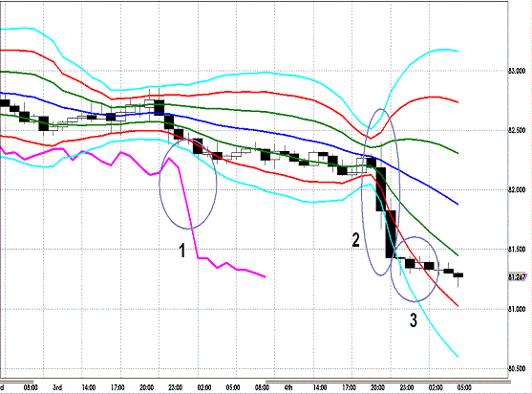
Task: Click the current price tag 81.267
Action: pos(517,277)
